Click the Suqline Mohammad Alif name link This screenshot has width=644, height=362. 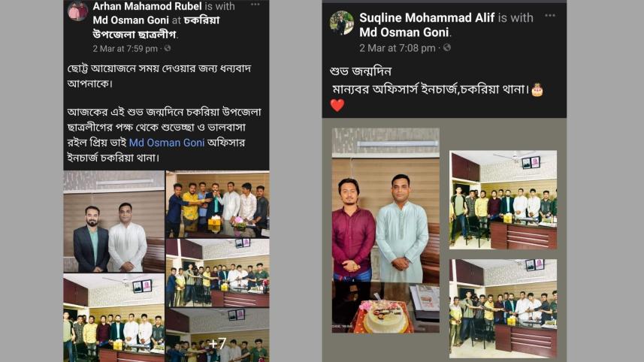(427, 17)
